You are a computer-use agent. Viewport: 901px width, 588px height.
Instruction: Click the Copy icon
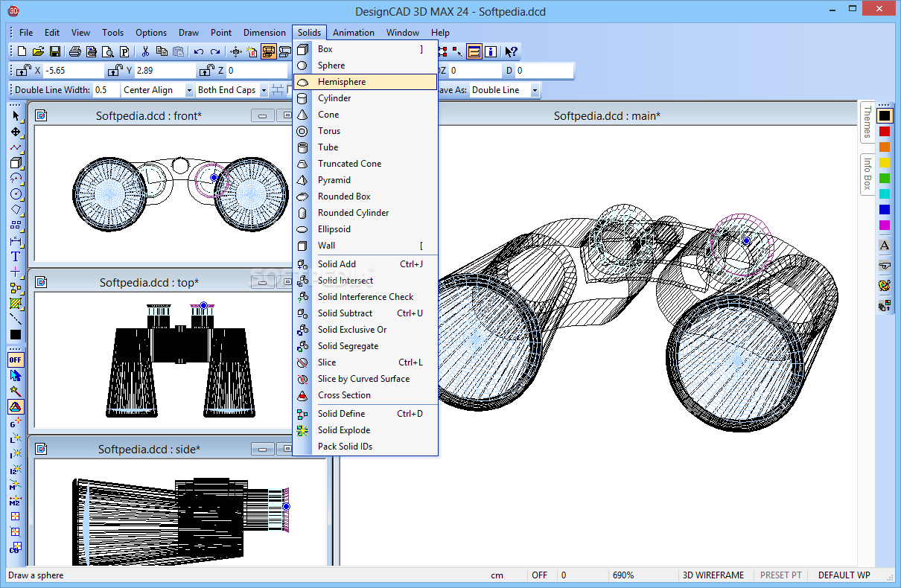[162, 51]
